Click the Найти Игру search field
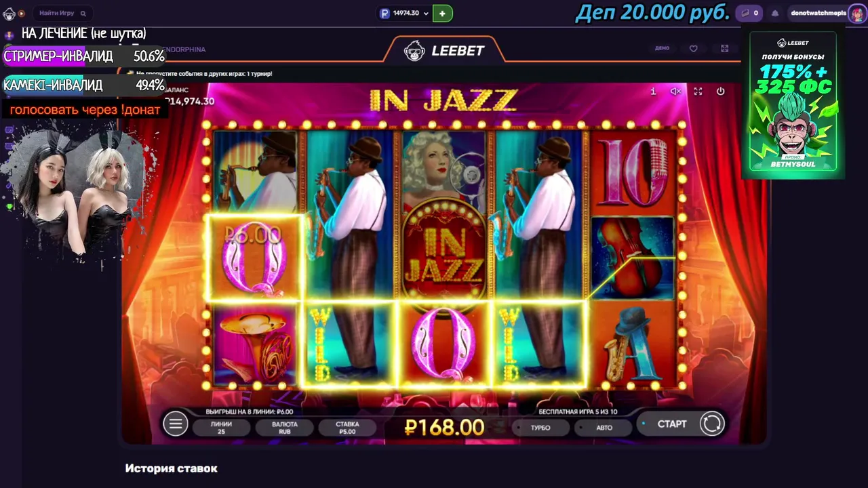This screenshot has height=488, width=868. pos(62,13)
